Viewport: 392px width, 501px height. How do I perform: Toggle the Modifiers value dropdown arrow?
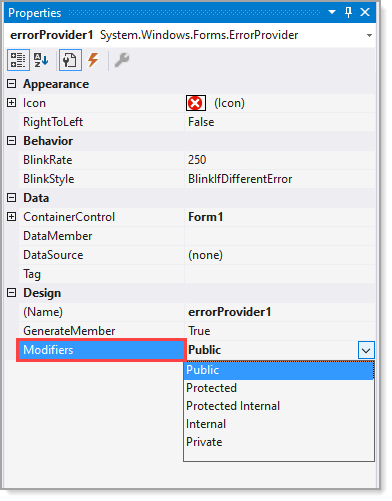(366, 350)
